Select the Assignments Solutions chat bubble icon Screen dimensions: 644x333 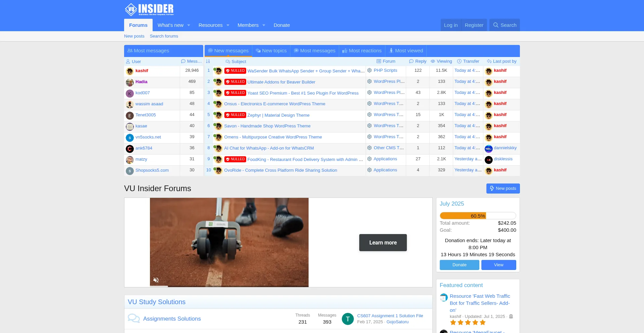(133, 318)
